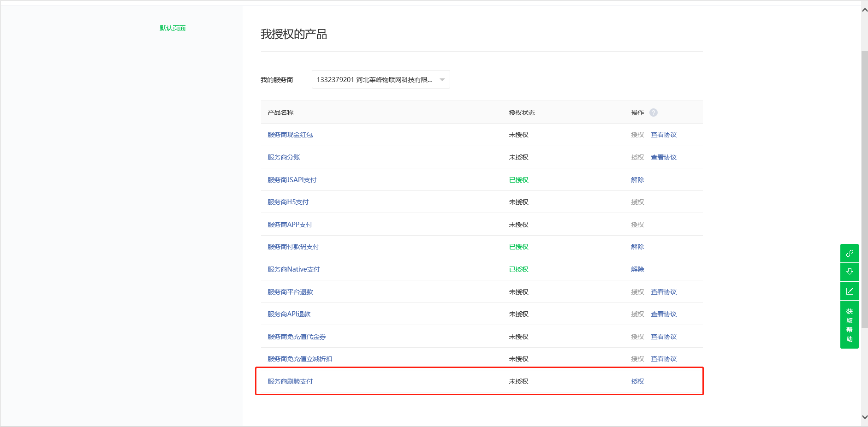Open product link 服务商APP支付
Image resolution: width=868 pixels, height=427 pixels.
(x=290, y=225)
